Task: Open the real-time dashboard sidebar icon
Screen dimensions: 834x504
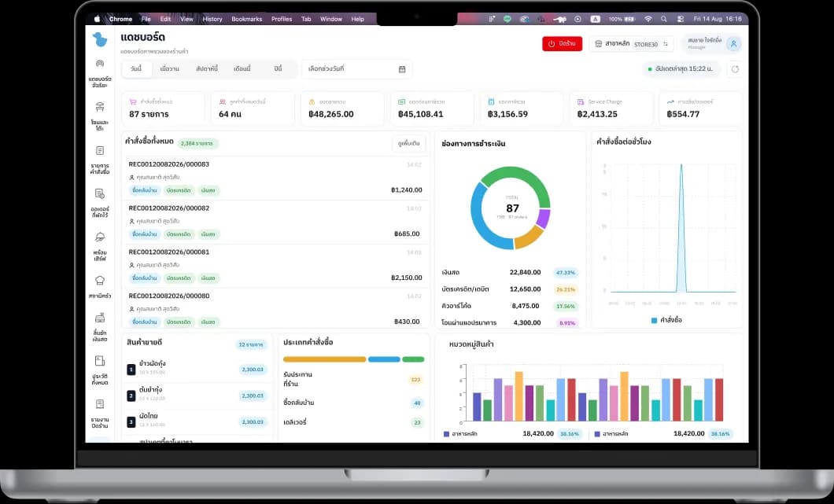Action: 99,63
